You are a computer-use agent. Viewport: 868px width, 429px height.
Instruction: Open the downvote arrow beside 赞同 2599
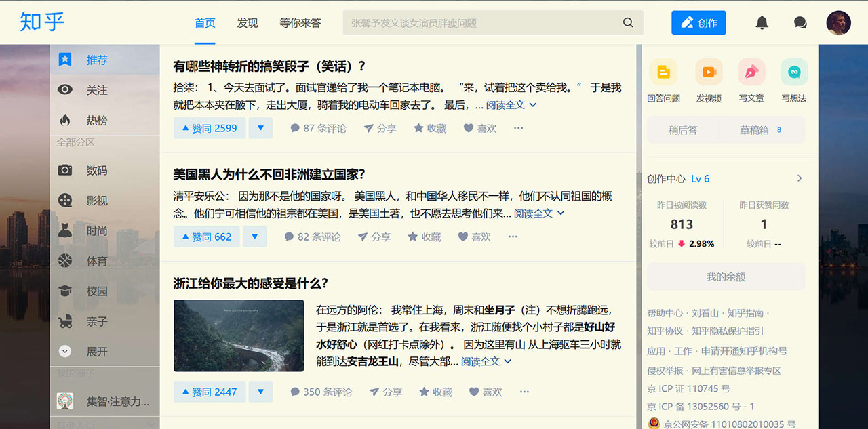point(260,127)
